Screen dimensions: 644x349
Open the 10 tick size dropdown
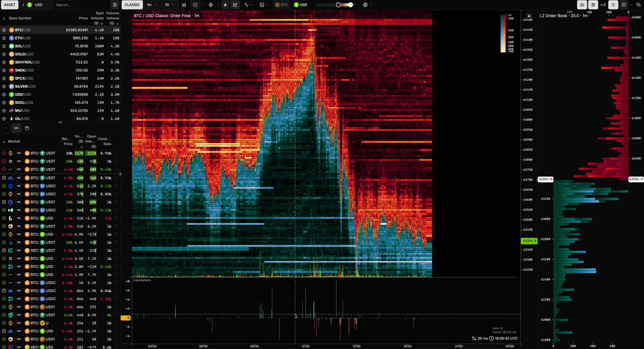[x=169, y=5]
